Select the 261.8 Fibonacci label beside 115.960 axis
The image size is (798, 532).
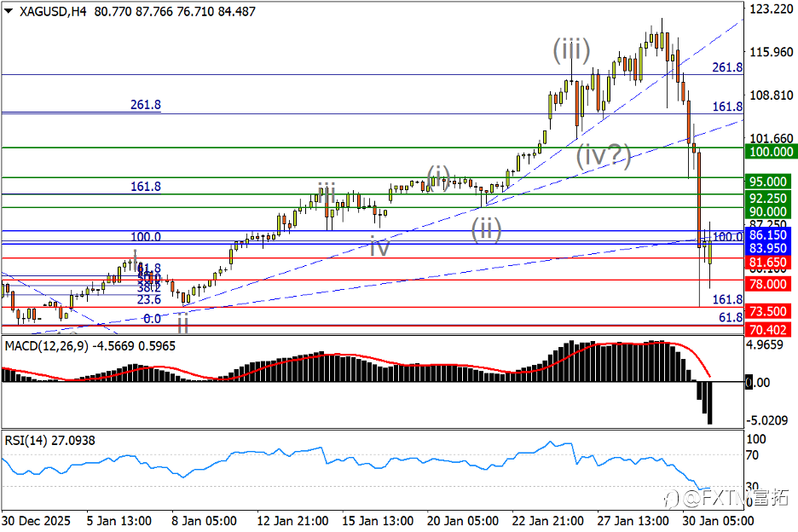727,67
